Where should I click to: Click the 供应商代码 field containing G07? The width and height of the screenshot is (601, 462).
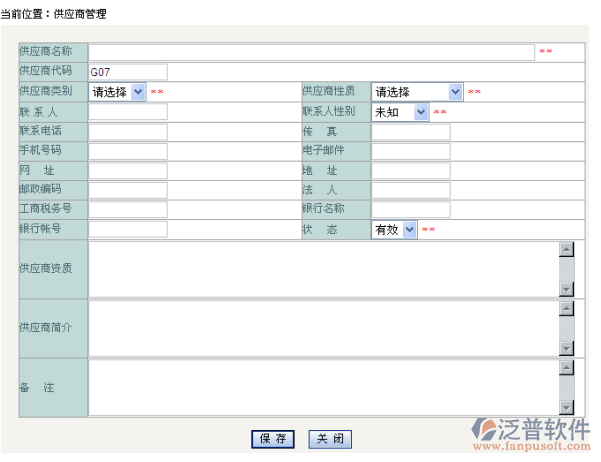tap(127, 72)
